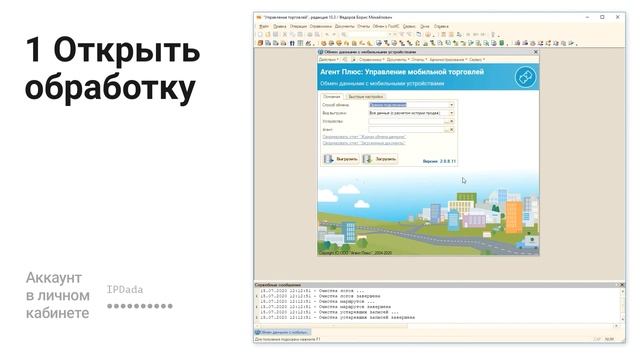Select log line Очистка устаревших записей завершена

pyautogui.click(x=337, y=317)
